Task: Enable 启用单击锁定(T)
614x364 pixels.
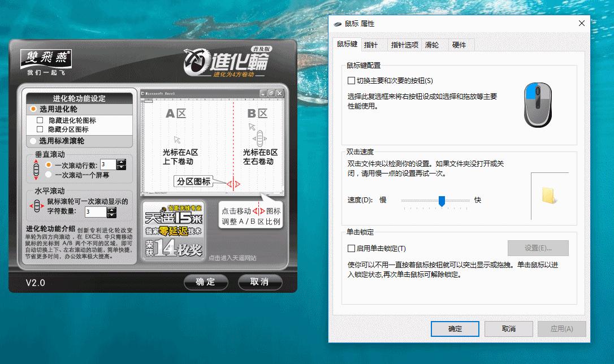Action: tap(351, 248)
